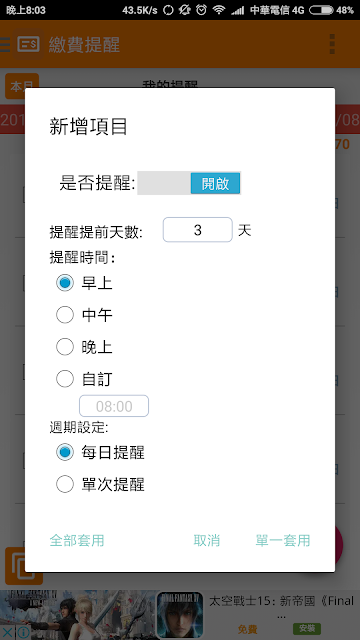Tap the alarm clock status bar icon

(201, 10)
